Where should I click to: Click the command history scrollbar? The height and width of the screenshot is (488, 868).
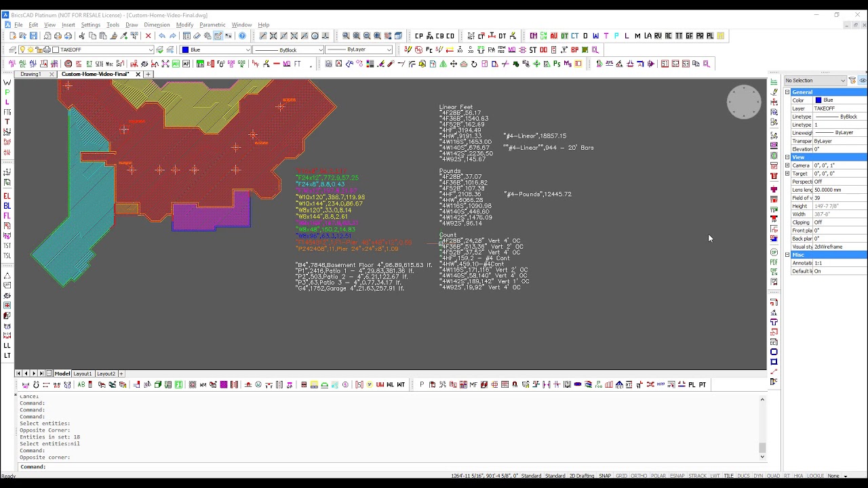pyautogui.click(x=762, y=428)
